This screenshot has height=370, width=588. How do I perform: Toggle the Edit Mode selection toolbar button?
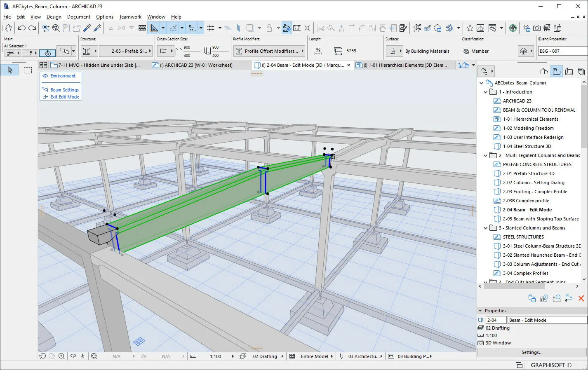tap(287, 28)
